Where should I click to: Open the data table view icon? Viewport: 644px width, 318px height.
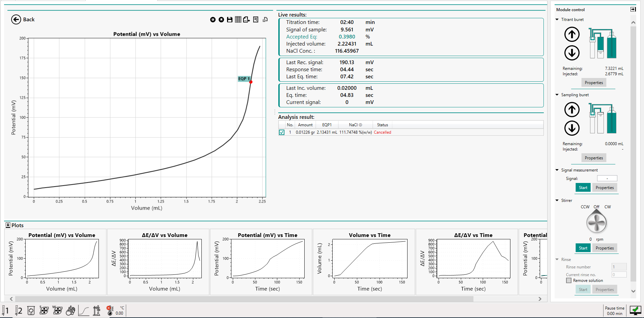click(238, 20)
